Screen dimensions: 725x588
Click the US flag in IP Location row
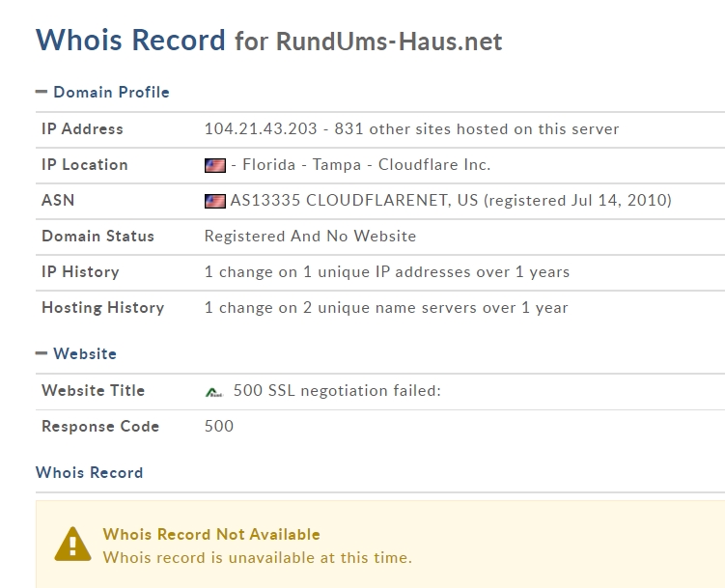(215, 165)
